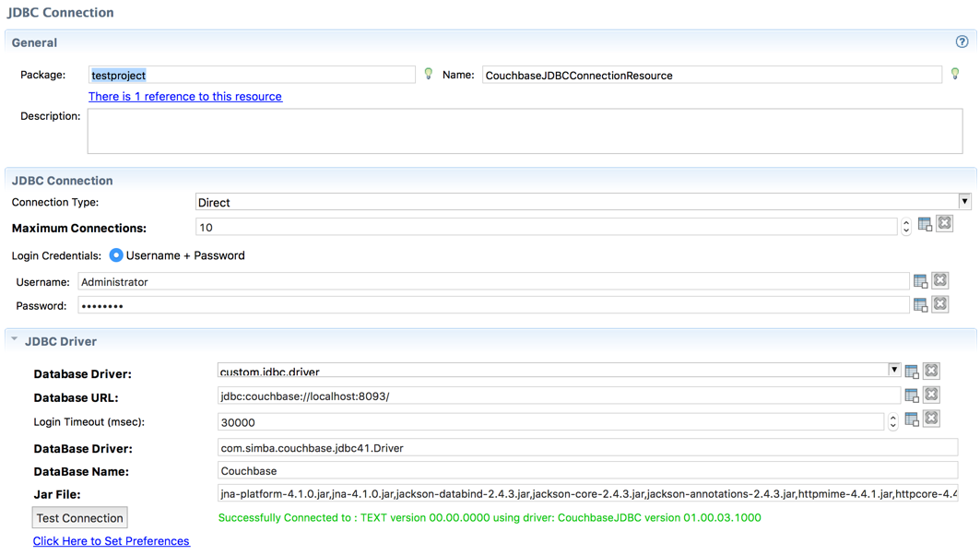
Task: Collapse the JDBC Driver section
Action: (14, 339)
